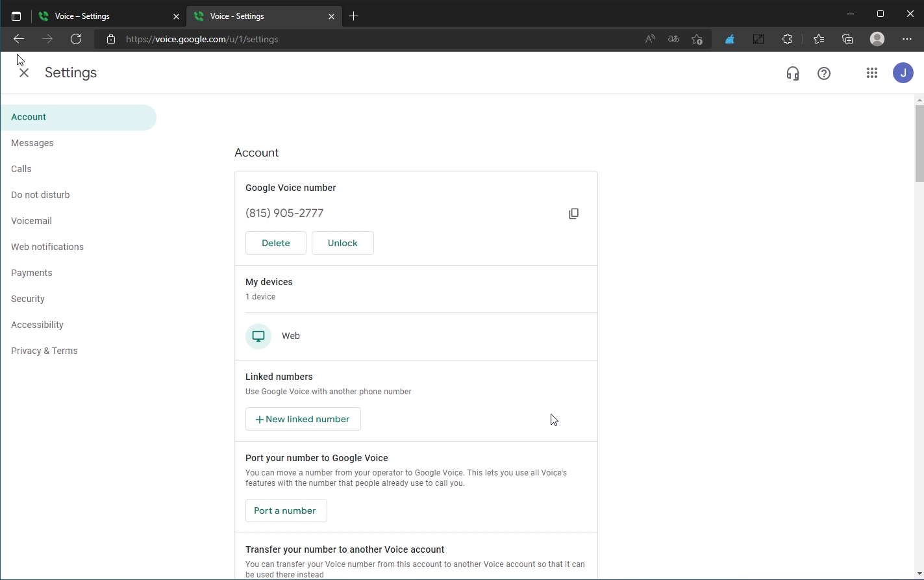This screenshot has width=924, height=580.
Task: Open browser extensions menu
Action: (787, 39)
